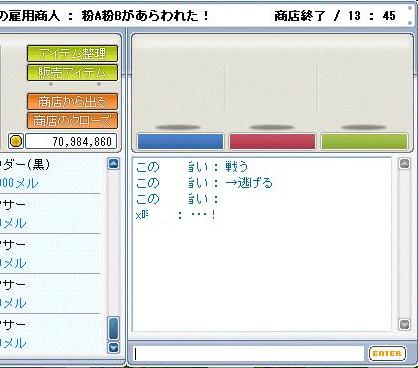Open the 販売アイテム list button
The width and height of the screenshot is (418, 368).
tap(72, 72)
